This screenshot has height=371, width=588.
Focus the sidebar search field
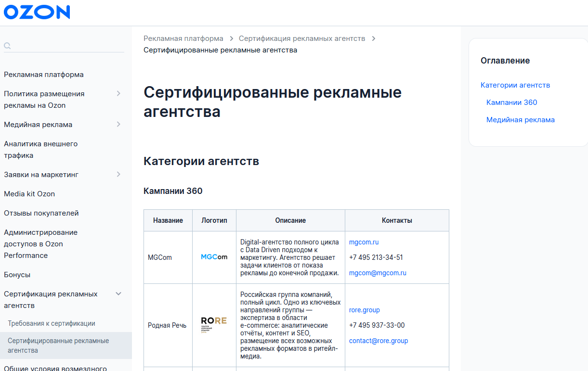[64, 46]
